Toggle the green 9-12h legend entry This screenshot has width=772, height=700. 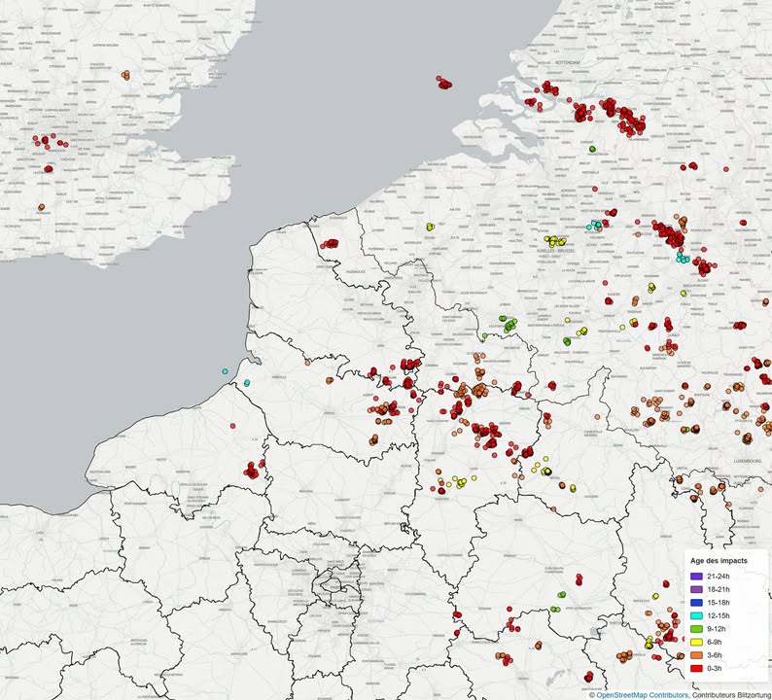pyautogui.click(x=695, y=629)
